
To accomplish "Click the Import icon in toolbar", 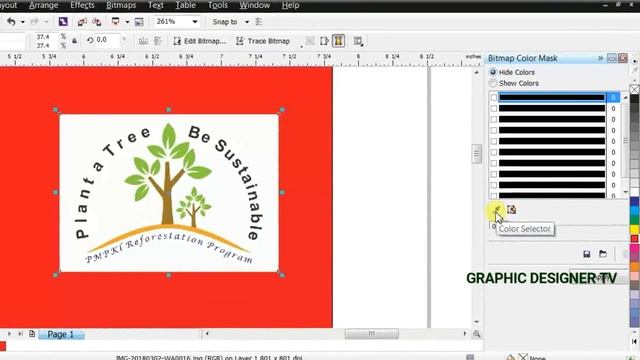I will [82, 22].
